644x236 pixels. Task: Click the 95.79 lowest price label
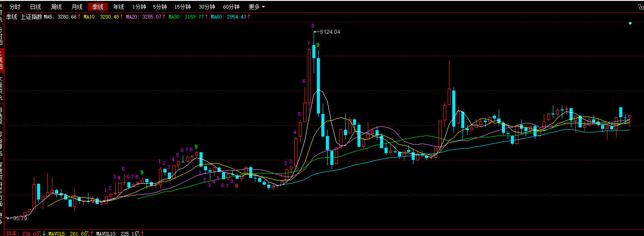coord(20,218)
